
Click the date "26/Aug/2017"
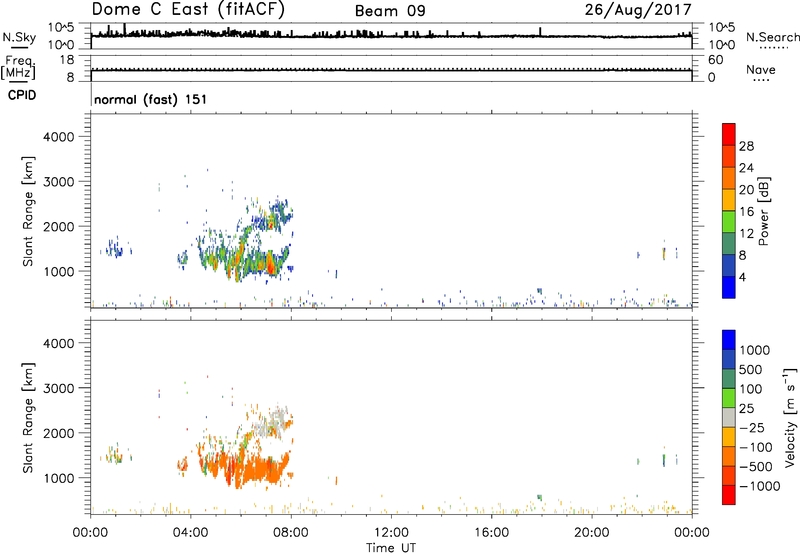(x=638, y=9)
